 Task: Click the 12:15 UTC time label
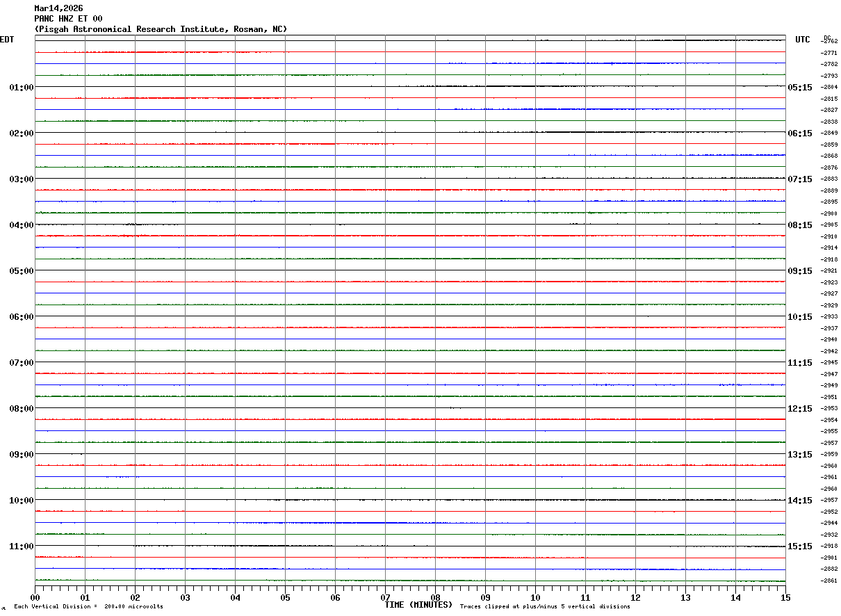[x=800, y=409]
